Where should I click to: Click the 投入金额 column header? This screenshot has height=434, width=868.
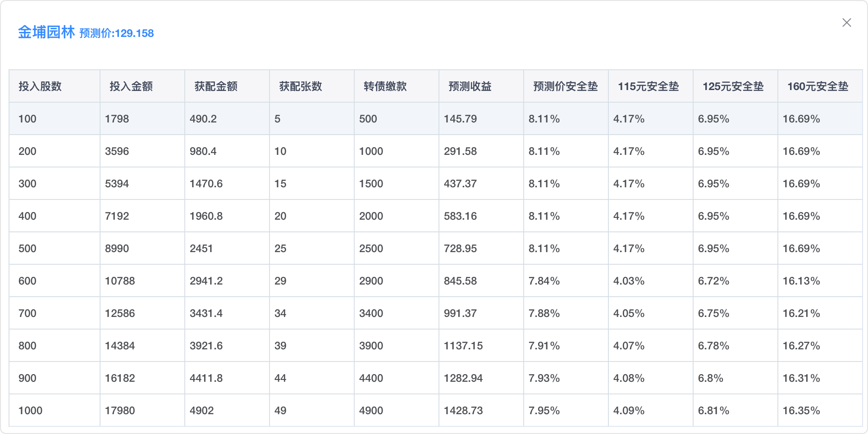[x=131, y=86]
